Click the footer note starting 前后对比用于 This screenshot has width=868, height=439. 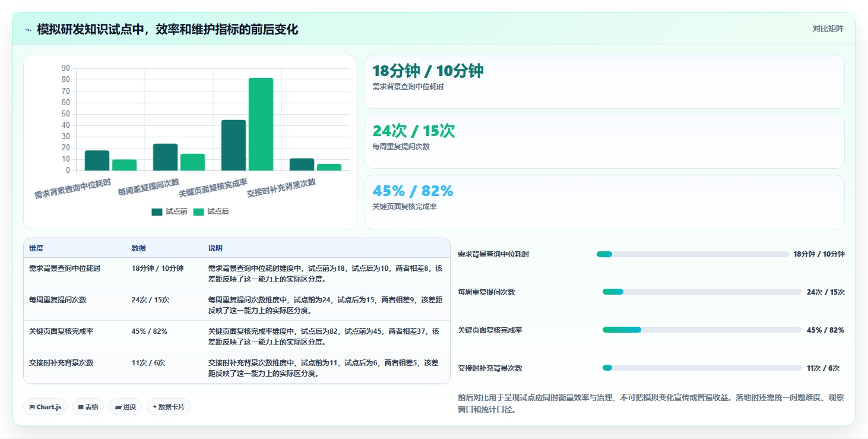[x=650, y=403]
